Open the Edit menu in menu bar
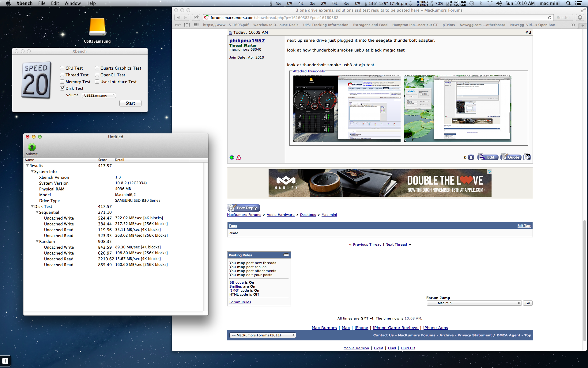 [55, 3]
